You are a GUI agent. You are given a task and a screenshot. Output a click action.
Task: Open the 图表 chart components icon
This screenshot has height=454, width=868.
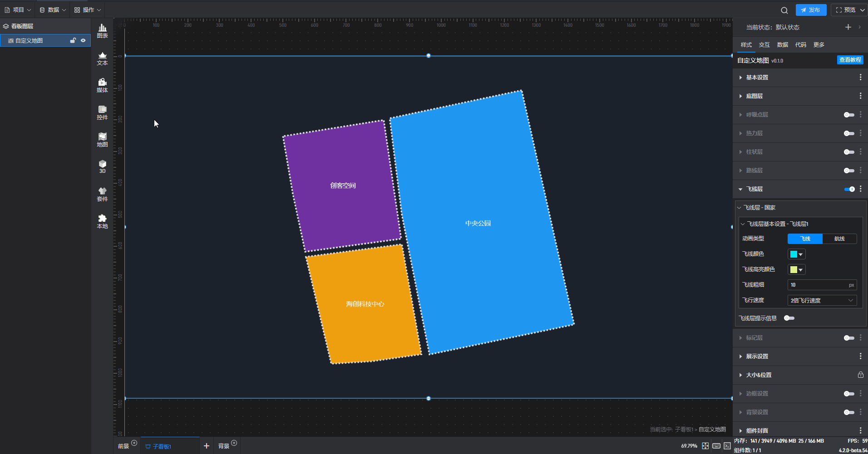coord(102,31)
